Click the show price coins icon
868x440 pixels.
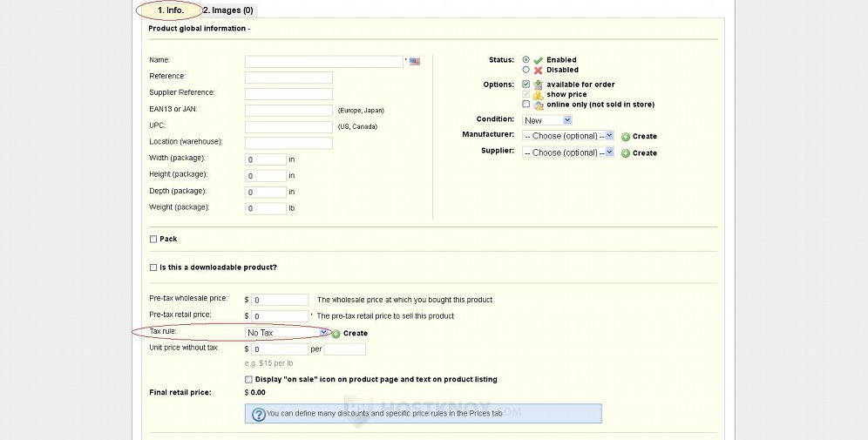tap(538, 95)
